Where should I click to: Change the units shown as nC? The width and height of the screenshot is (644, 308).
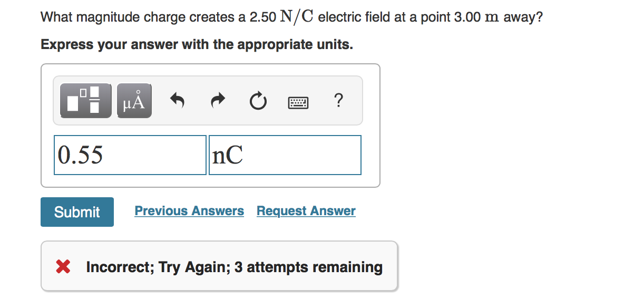[x=285, y=155]
